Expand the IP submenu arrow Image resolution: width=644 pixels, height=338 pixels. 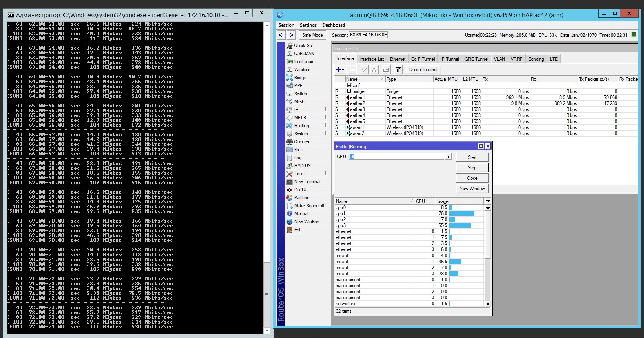pos(326,109)
